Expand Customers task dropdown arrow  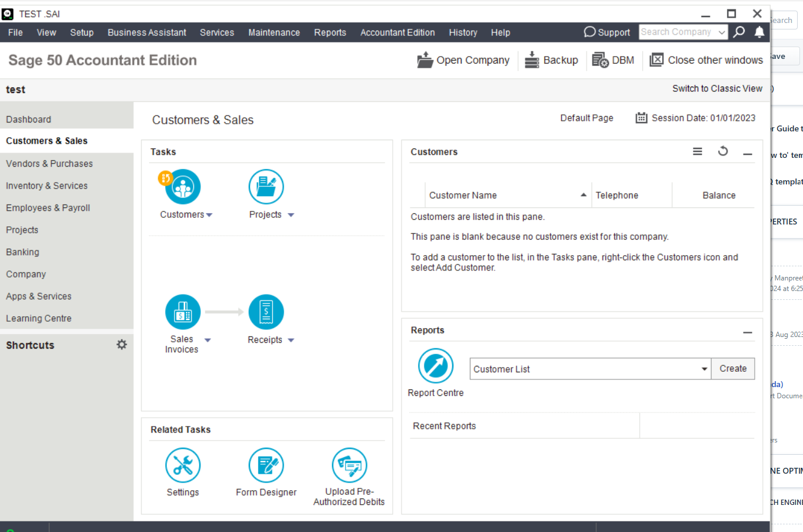point(209,215)
